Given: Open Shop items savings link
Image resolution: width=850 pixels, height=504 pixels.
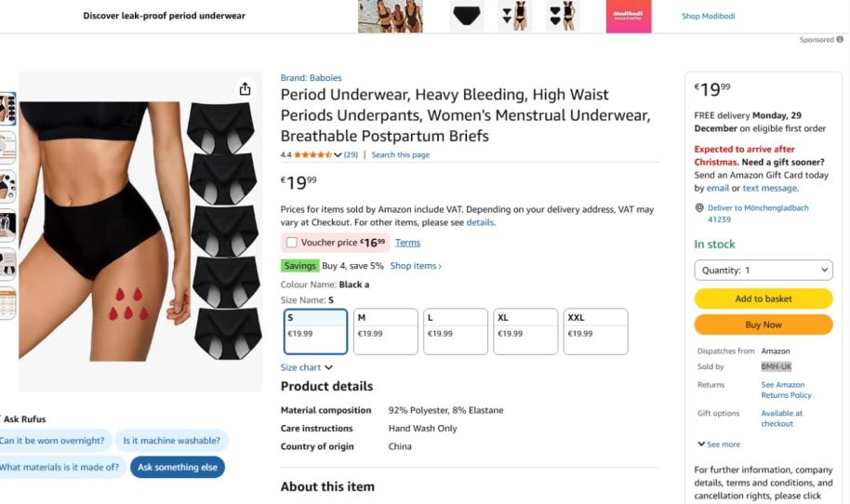Looking at the screenshot, I should [x=416, y=266].
